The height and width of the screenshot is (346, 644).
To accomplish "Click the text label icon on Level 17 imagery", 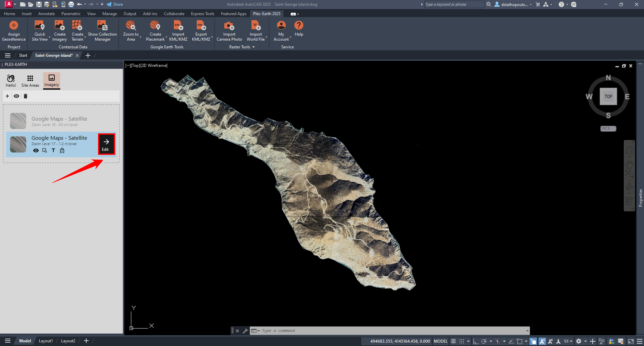I will click(53, 150).
